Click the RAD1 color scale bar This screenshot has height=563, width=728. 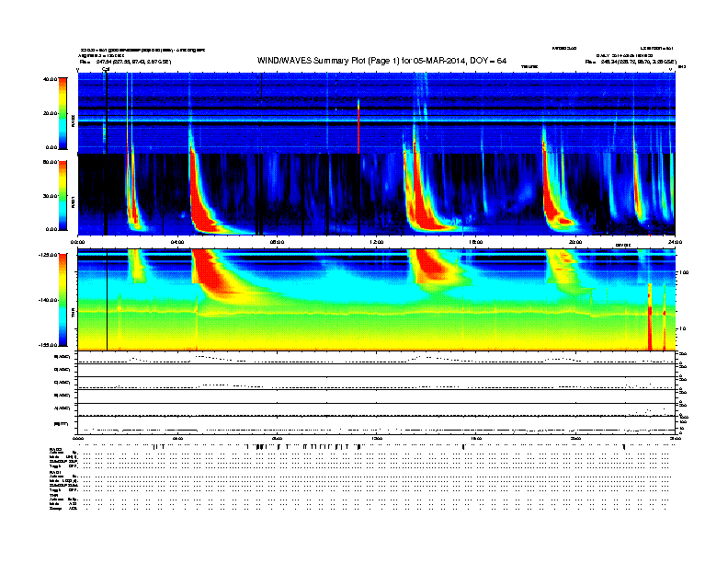tap(63, 196)
